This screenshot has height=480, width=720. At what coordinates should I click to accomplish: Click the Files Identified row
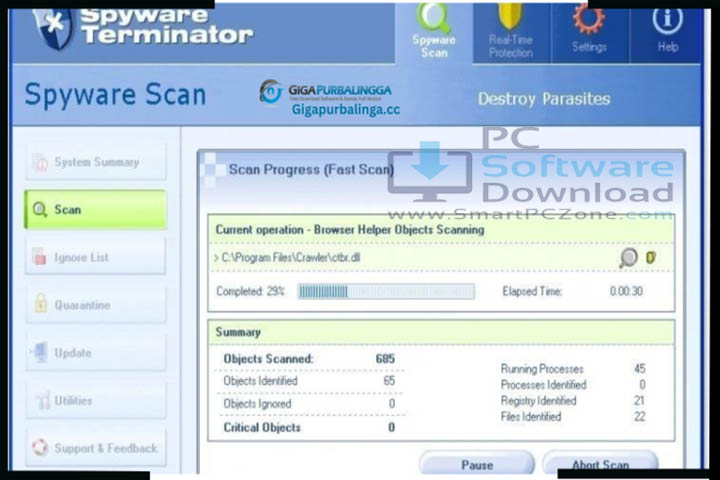573,417
